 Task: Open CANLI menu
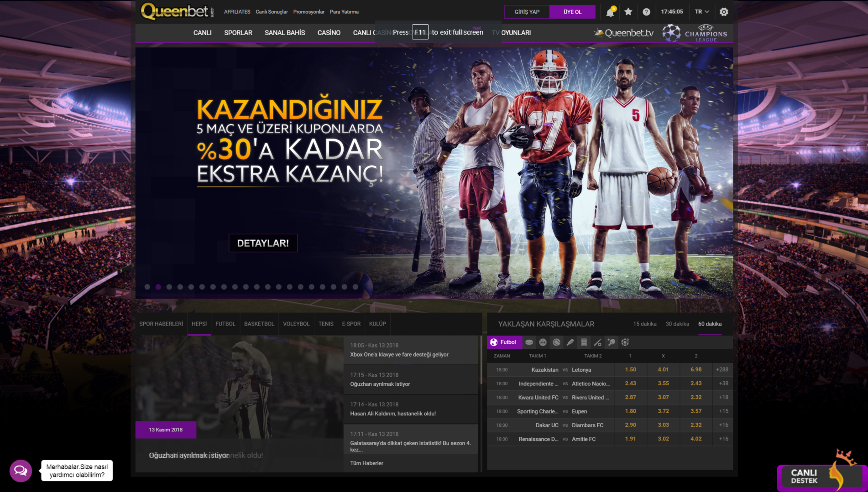202,33
